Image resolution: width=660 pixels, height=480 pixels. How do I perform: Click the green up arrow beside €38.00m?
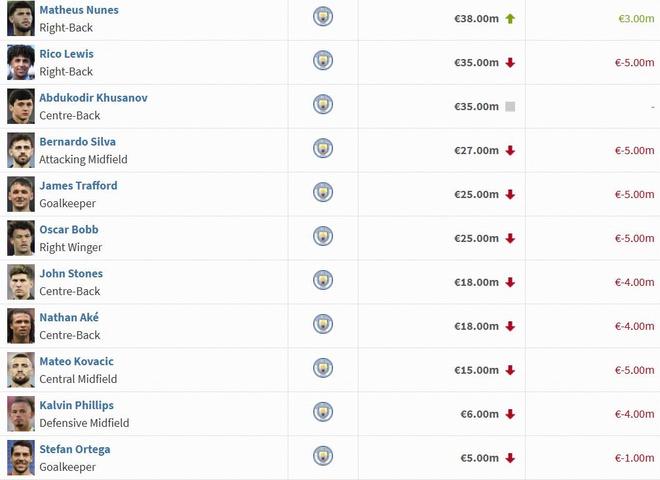510,18
